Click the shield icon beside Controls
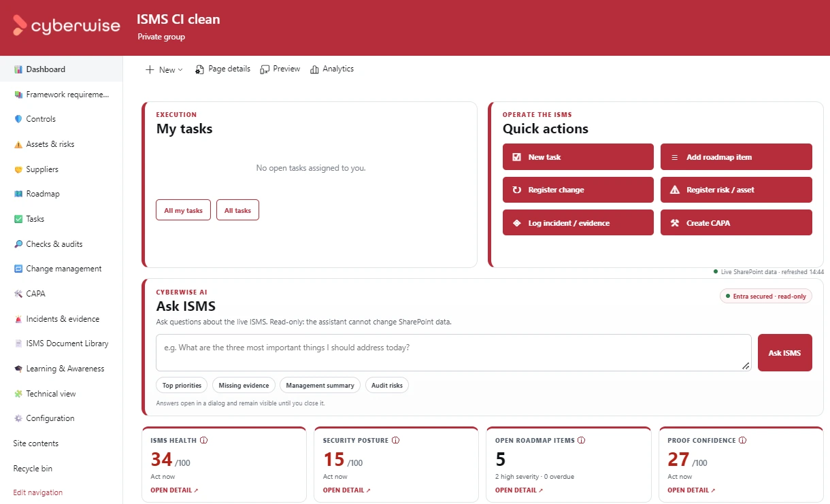This screenshot has height=504, width=830. coord(18,119)
